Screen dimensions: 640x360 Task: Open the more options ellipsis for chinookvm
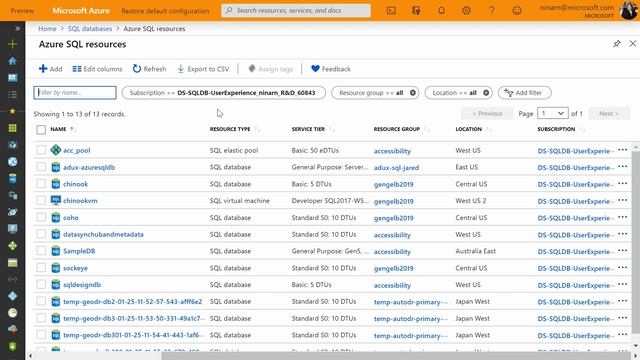coord(622,200)
